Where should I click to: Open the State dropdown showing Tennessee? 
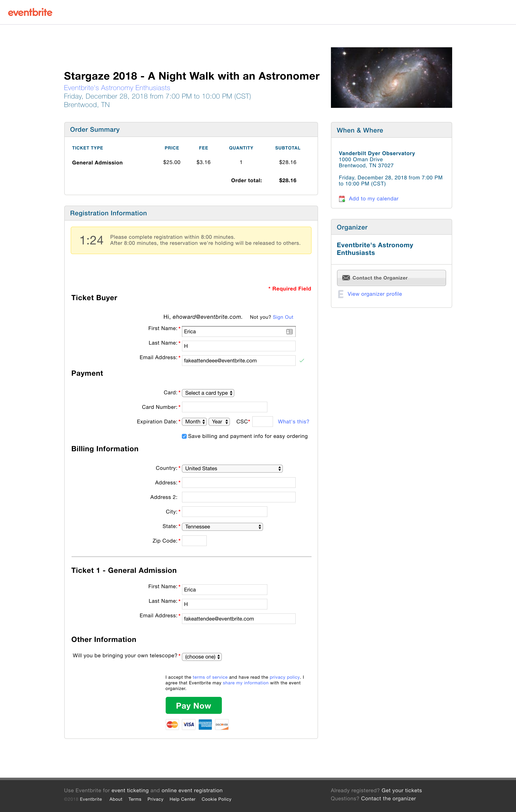click(x=222, y=527)
